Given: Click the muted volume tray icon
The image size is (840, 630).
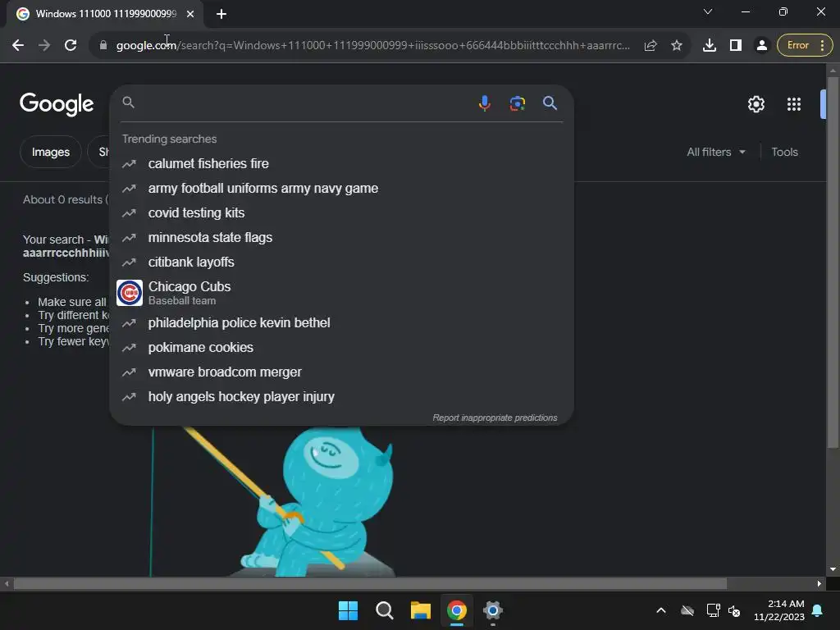Looking at the screenshot, I should (734, 610).
